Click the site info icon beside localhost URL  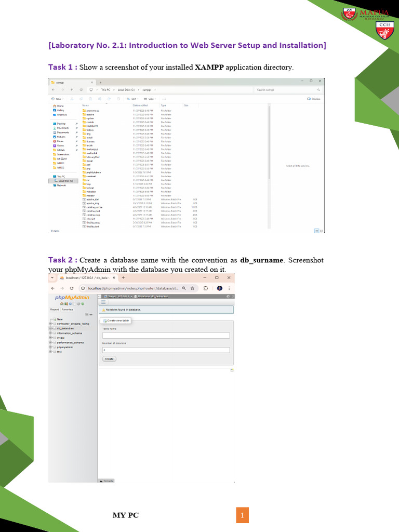[83, 288]
